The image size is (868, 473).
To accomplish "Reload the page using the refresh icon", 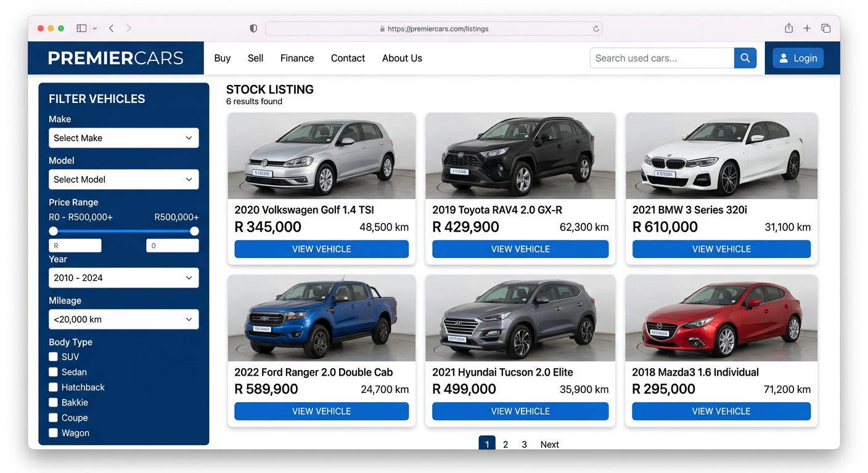I will tap(596, 28).
